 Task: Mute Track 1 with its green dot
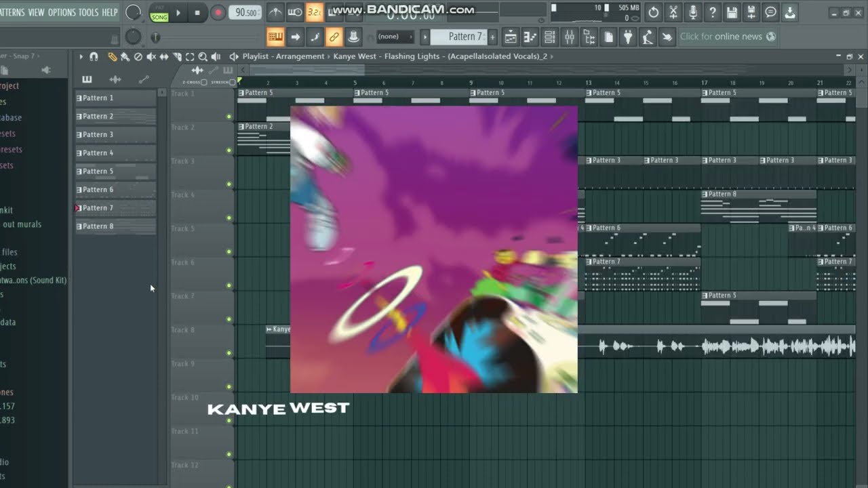click(229, 117)
